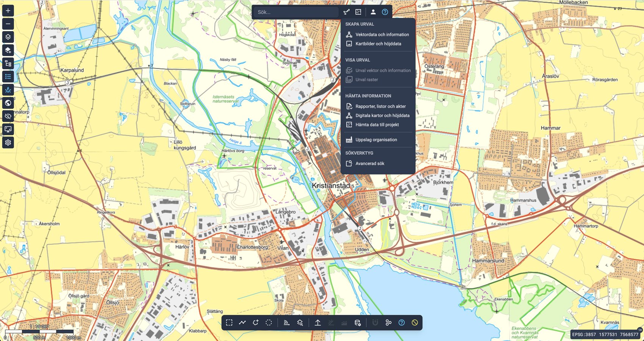Click the fullscreen monitor icon
Viewport: 644px width, 341px height.
(8, 129)
